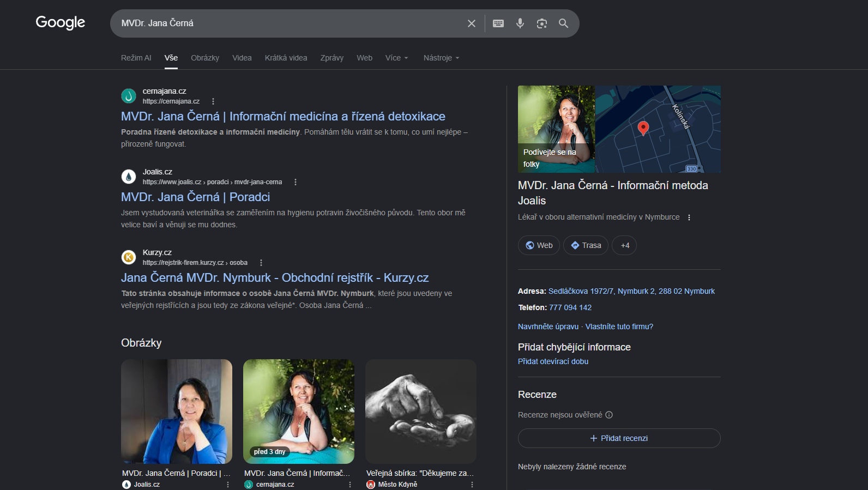Image resolution: width=868 pixels, height=490 pixels.
Task: Open options menu for Joalis.cz image
Action: (228, 485)
